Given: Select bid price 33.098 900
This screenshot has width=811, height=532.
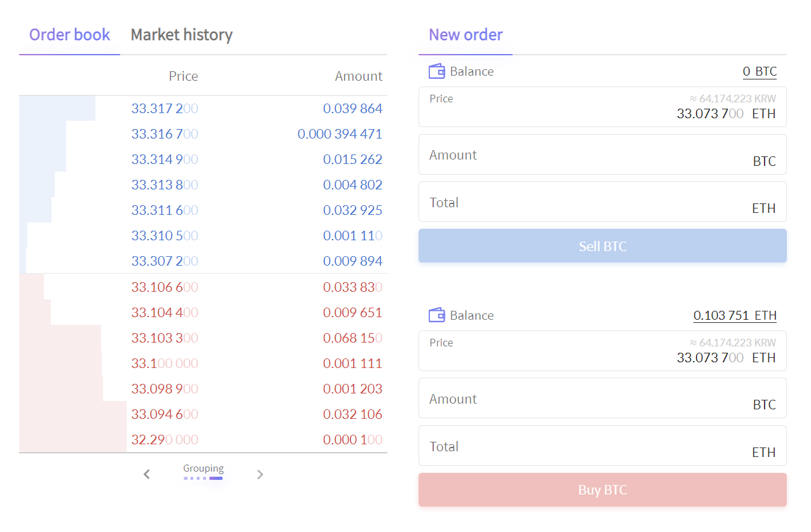Looking at the screenshot, I should (165, 389).
